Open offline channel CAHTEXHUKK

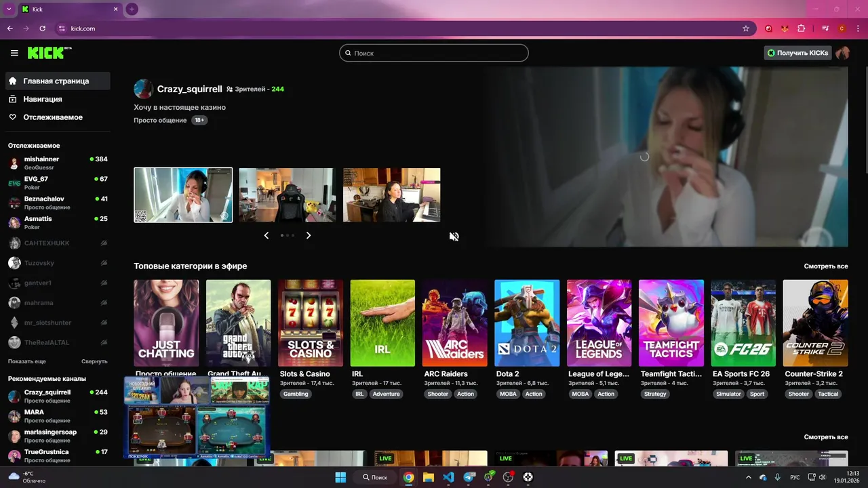(x=58, y=243)
